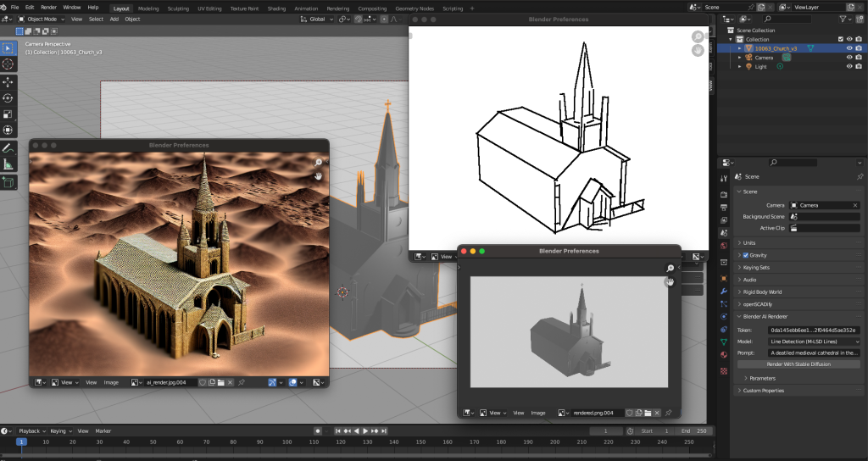Open the Tool properties tab icon
Image resolution: width=868 pixels, height=461 pixels.
(x=723, y=177)
